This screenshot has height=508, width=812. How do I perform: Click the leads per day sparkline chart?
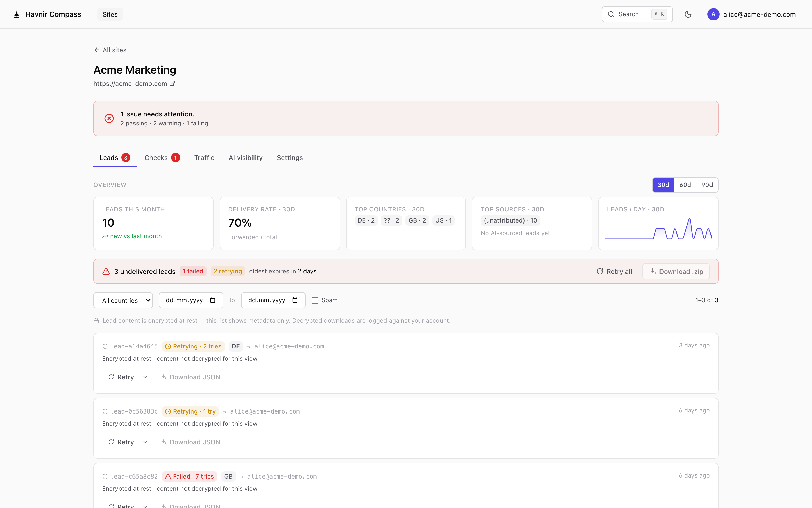658,228
